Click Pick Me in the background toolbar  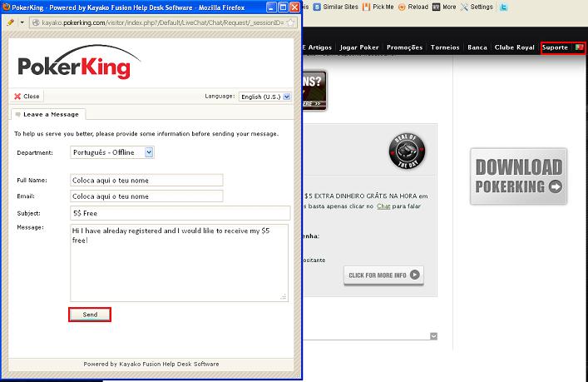coord(378,7)
